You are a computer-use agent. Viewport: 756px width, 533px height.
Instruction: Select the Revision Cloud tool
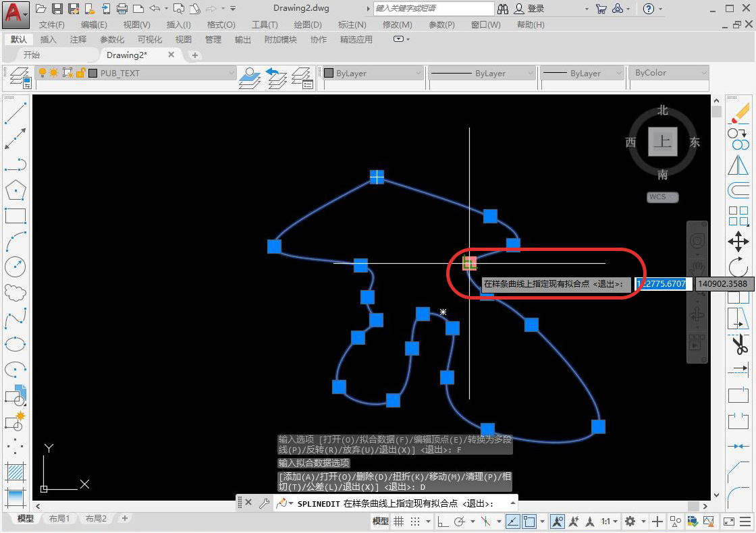pos(16,292)
